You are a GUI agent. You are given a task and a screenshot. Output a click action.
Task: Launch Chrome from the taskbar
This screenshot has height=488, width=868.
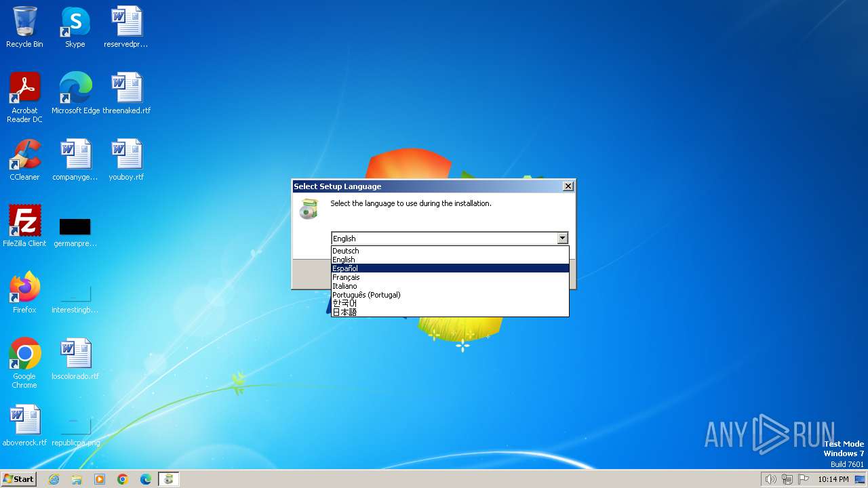click(123, 479)
